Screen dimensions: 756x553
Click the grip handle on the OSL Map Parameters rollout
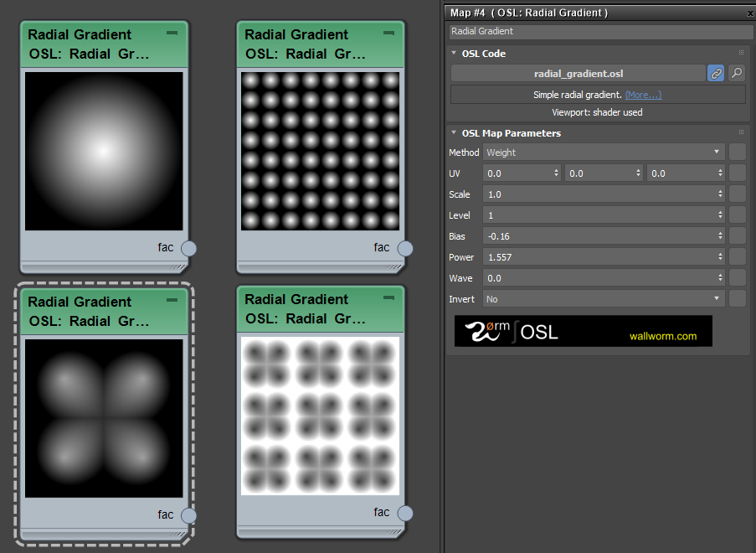(x=741, y=132)
